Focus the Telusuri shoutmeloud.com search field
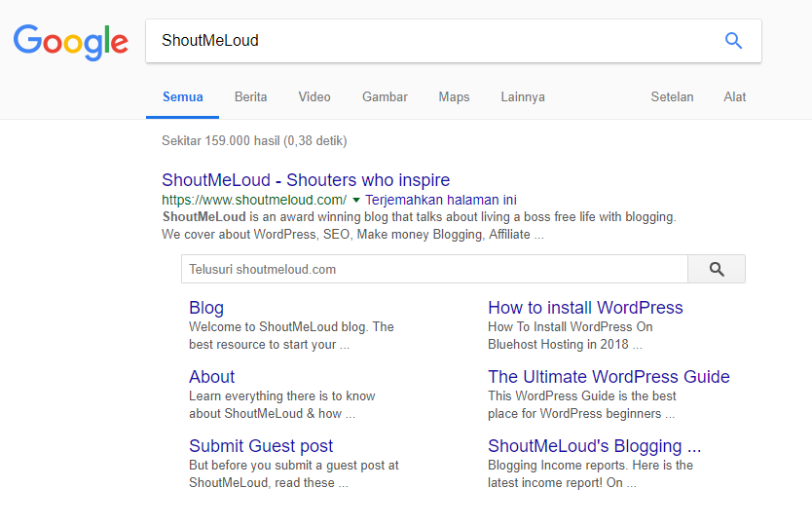 point(434,269)
